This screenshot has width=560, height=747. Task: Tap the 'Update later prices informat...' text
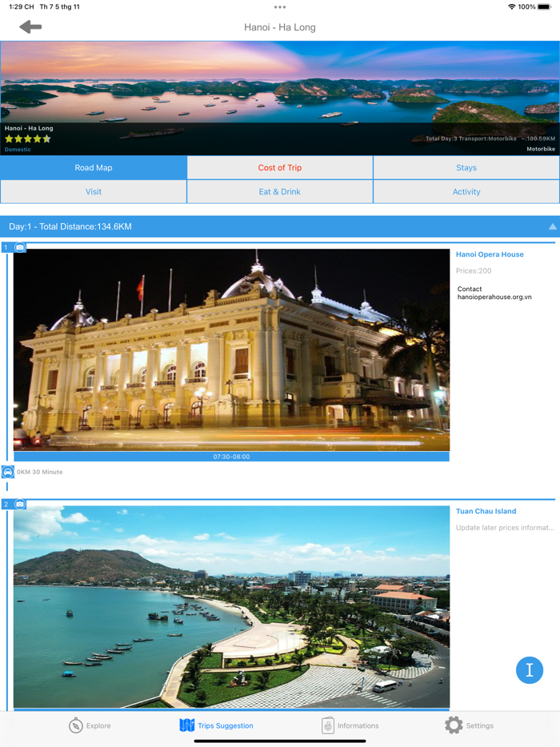tap(505, 527)
